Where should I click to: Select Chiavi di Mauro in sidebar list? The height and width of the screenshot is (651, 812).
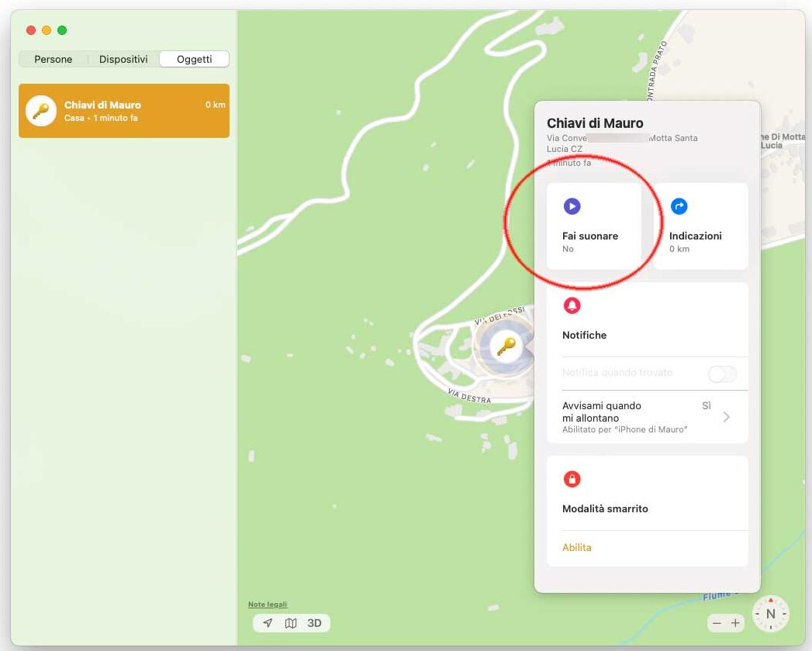(x=124, y=111)
